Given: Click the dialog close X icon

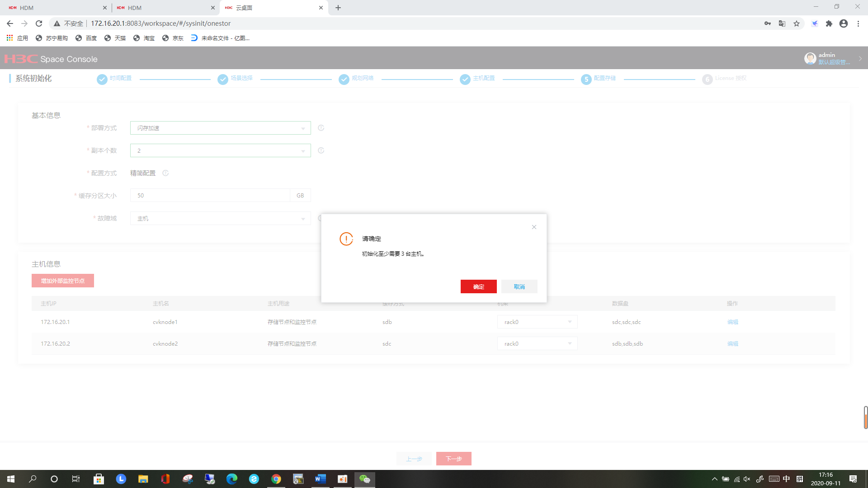Looking at the screenshot, I should tap(534, 227).
